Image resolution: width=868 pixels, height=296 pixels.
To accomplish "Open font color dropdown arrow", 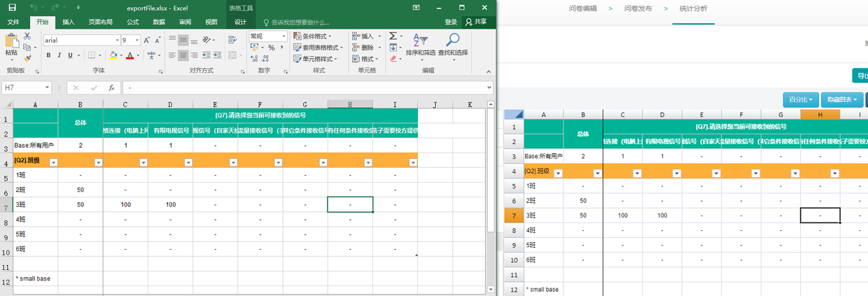I will point(138,55).
